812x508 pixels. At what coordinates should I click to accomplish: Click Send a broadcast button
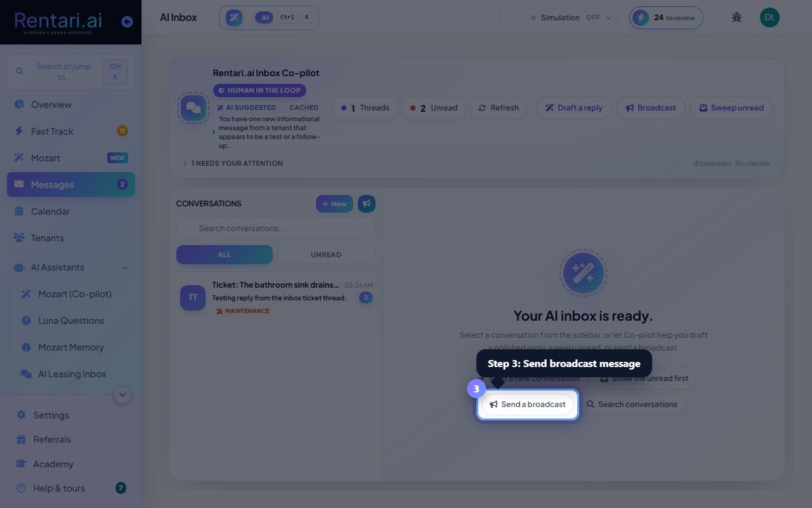528,404
